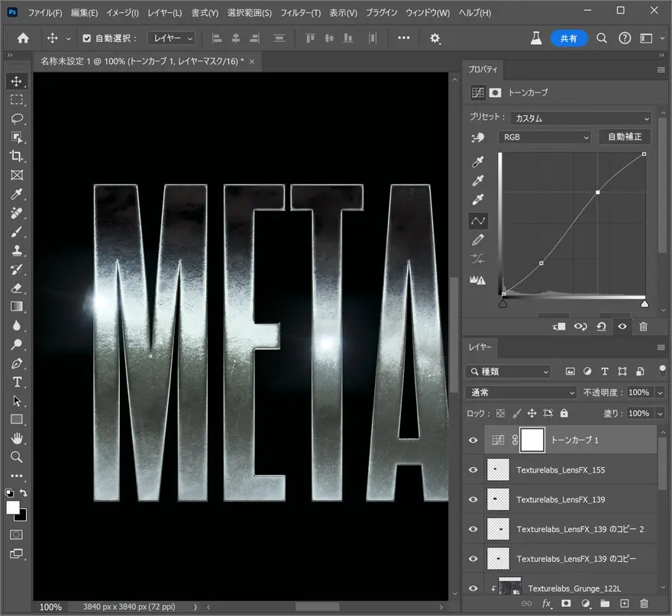Clip curves adjustment to layer below
The width and height of the screenshot is (672, 616).
coord(559,327)
